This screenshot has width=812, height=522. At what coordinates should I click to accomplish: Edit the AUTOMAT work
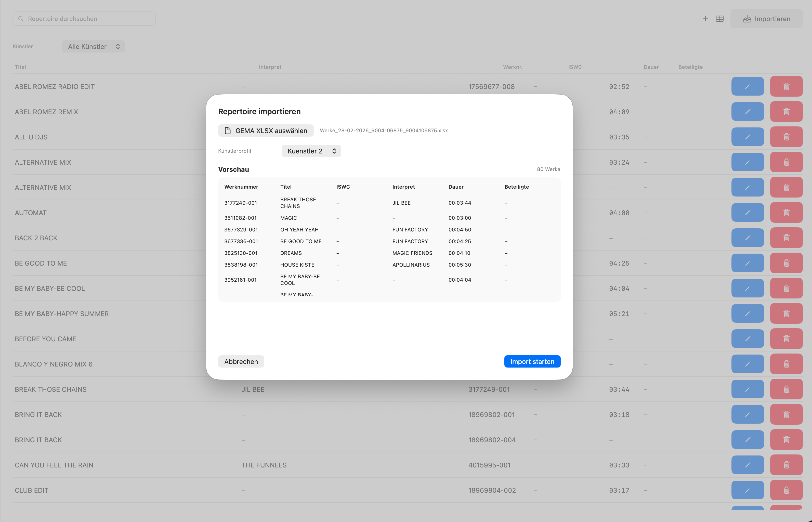coord(748,213)
